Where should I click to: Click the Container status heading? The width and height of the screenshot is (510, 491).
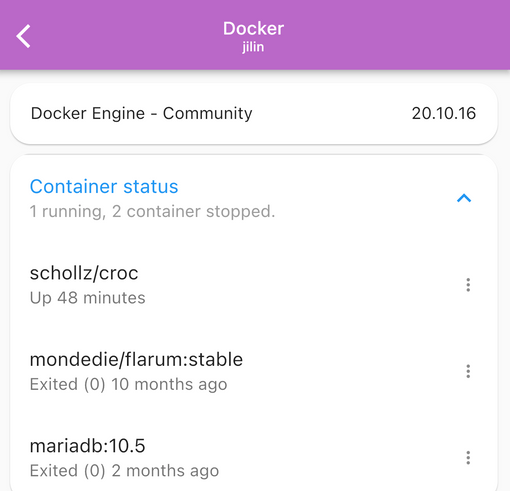coord(104,186)
